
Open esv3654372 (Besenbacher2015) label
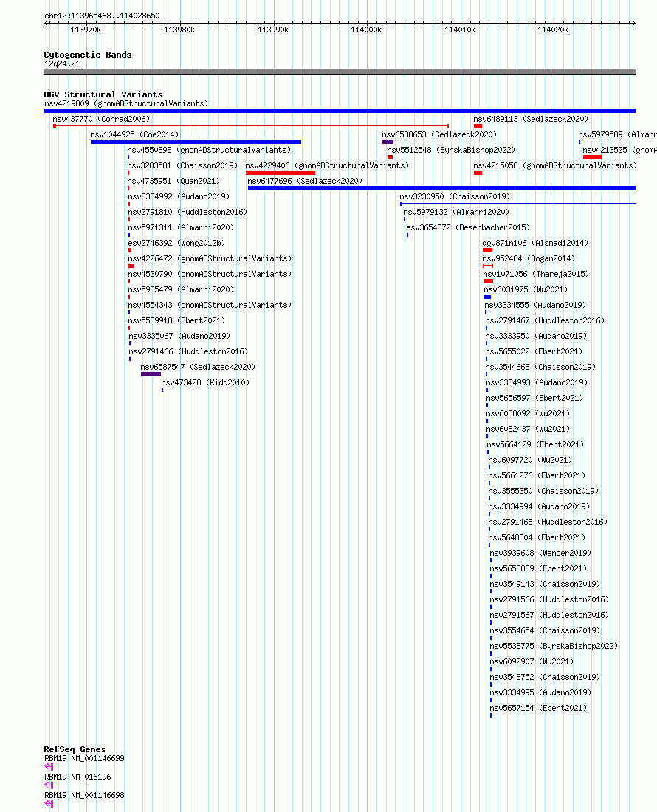pyautogui.click(x=468, y=228)
